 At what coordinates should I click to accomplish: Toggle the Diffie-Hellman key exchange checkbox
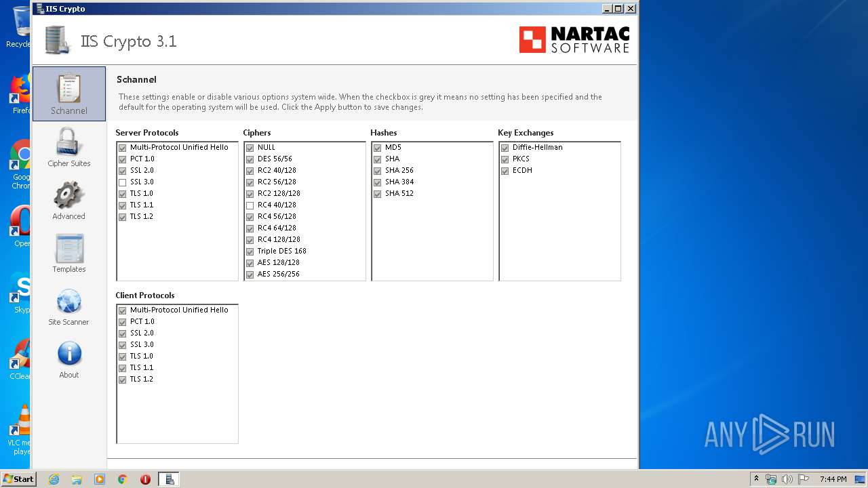505,148
